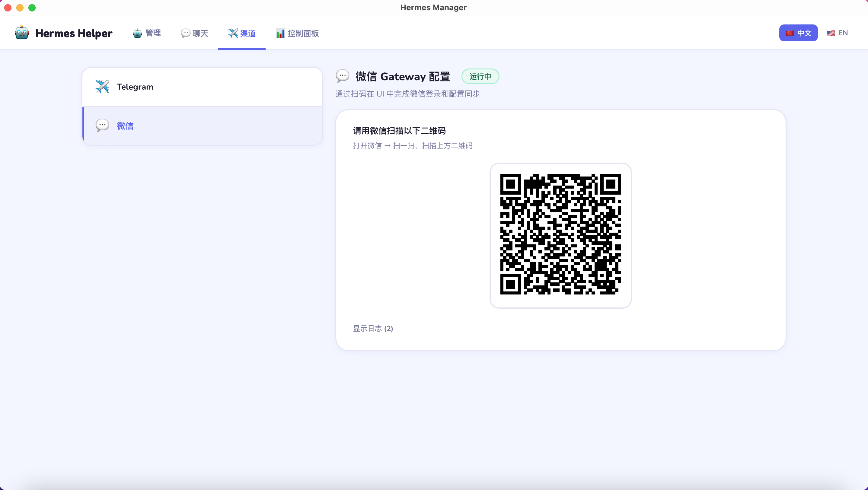Select the Telegram channel entry
868x490 pixels.
coord(202,87)
